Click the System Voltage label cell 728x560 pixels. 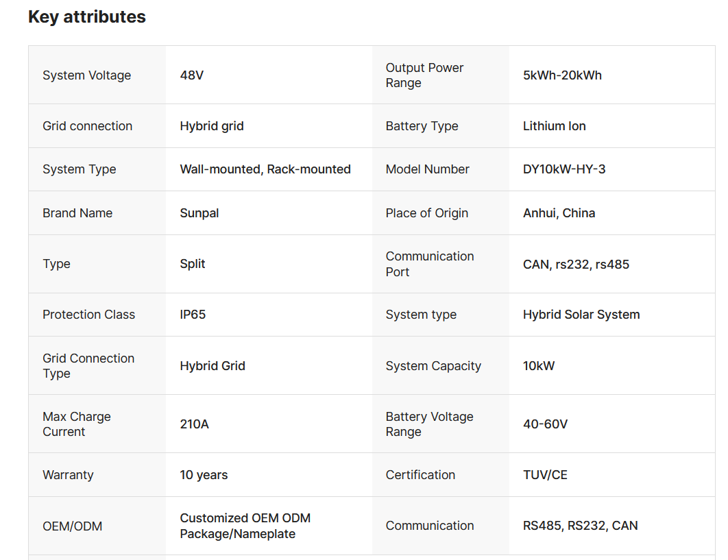pos(86,75)
